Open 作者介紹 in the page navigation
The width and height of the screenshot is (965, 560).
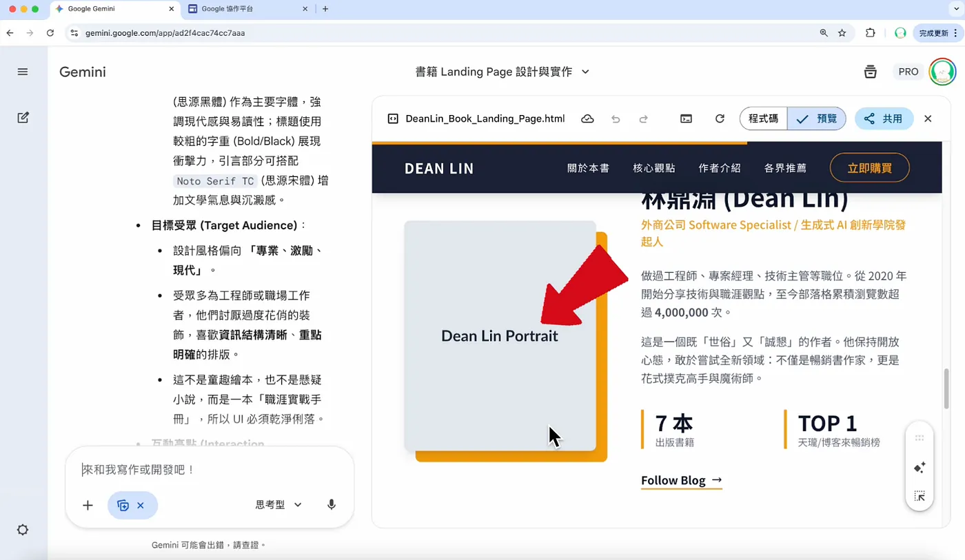[720, 168]
